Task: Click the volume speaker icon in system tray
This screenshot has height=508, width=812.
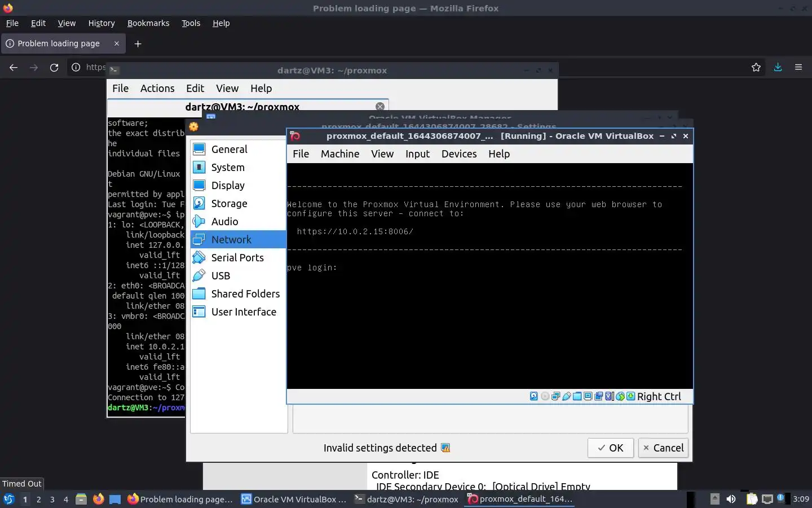Action: coord(731,499)
